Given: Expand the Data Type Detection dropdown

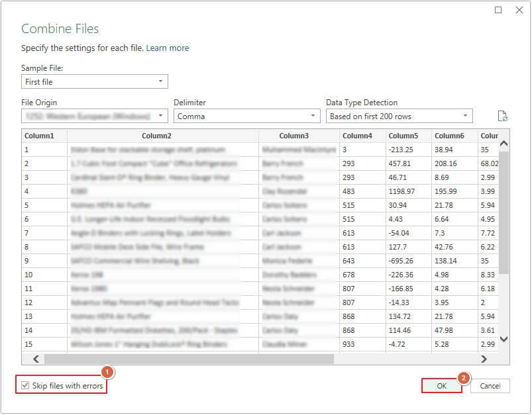Looking at the screenshot, I should 399,116.
